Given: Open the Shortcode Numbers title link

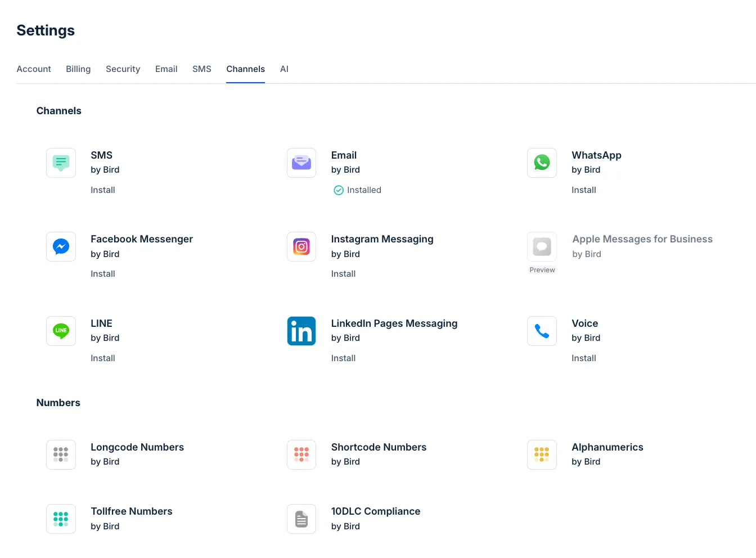Looking at the screenshot, I should tap(379, 447).
